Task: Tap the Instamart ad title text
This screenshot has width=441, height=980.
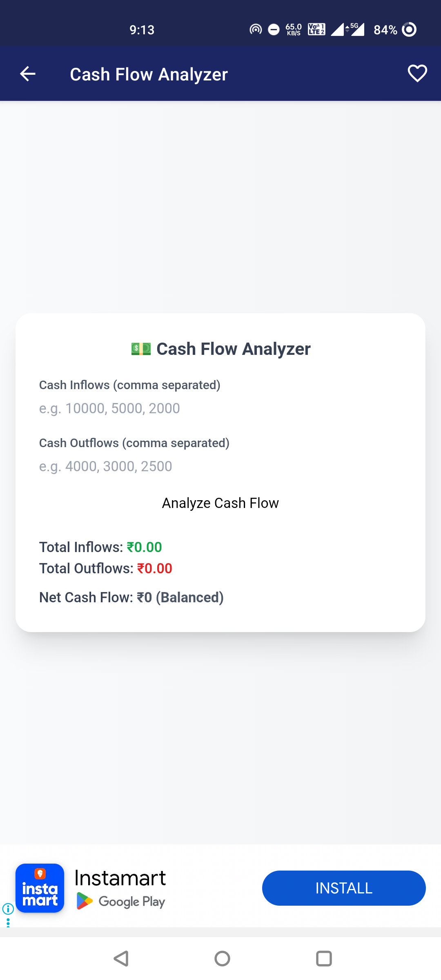Action: tap(120, 878)
